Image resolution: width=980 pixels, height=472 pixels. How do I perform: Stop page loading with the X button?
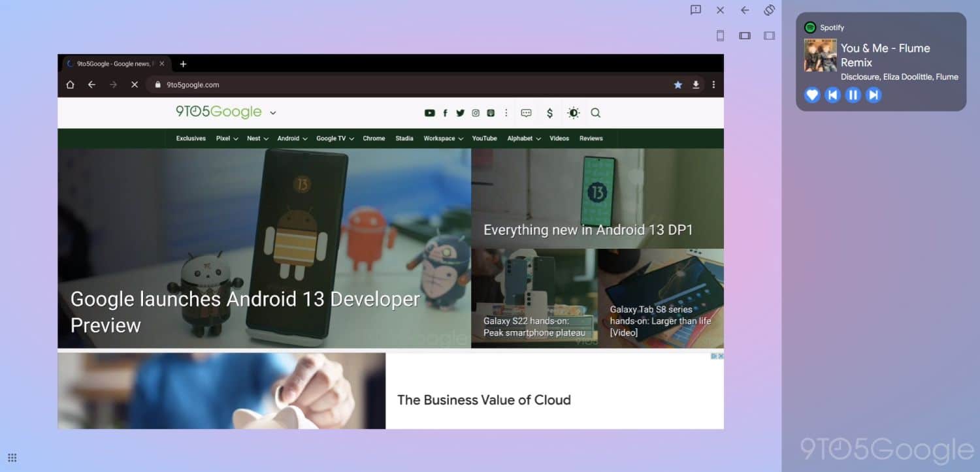coord(135,85)
